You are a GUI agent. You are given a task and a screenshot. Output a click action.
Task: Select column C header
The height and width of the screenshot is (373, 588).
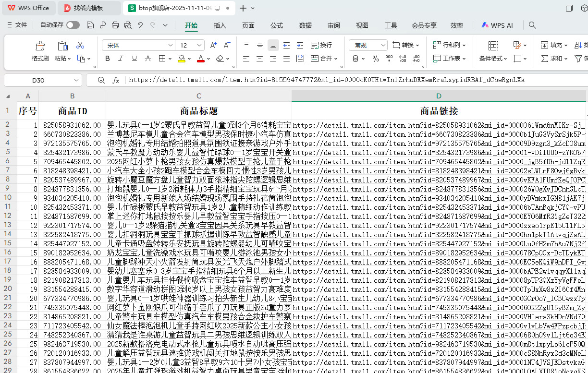pos(198,96)
